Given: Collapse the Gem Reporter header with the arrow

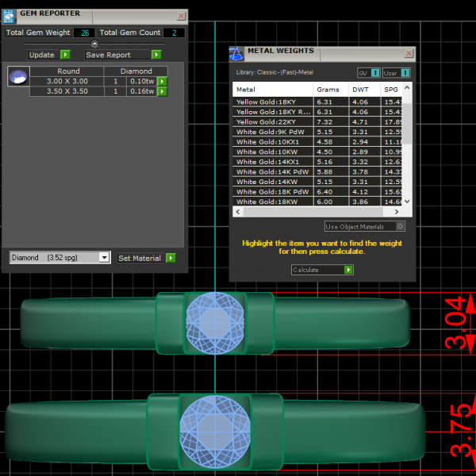Looking at the screenshot, I should click(94, 44).
